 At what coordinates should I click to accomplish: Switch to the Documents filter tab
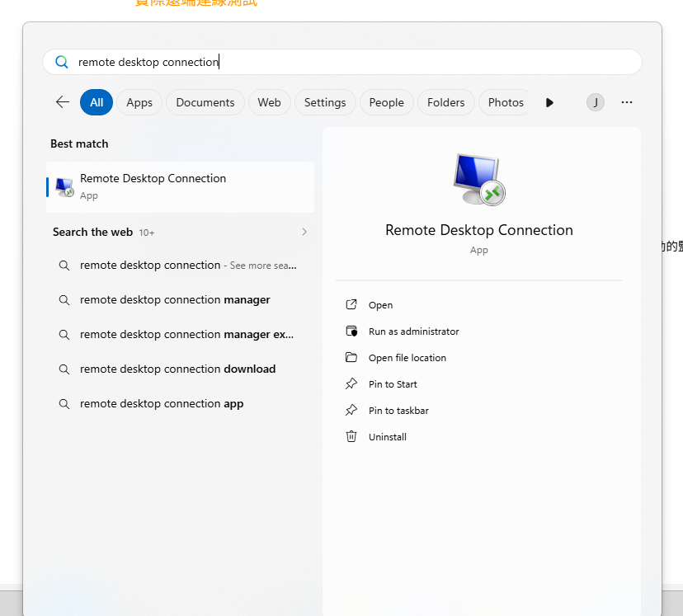[x=205, y=102]
